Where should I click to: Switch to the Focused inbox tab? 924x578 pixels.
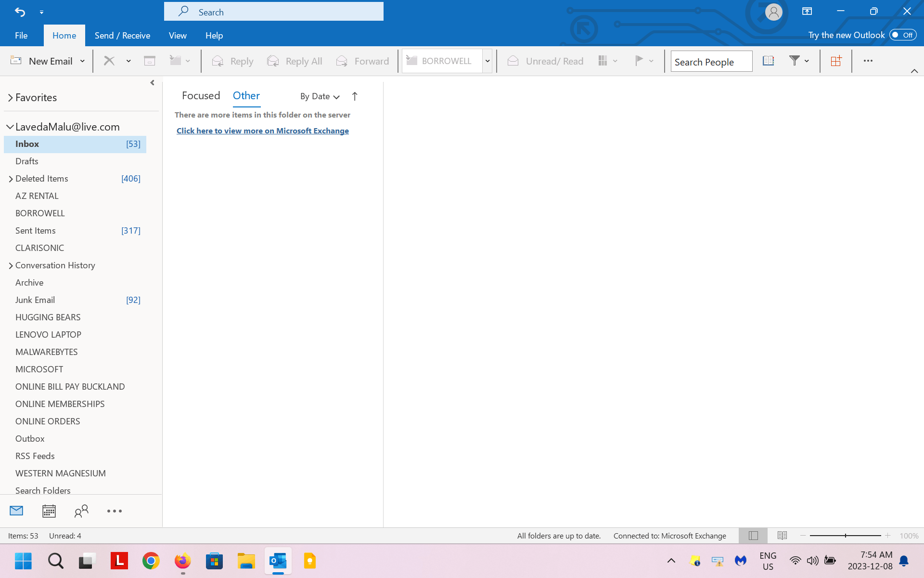[201, 96]
